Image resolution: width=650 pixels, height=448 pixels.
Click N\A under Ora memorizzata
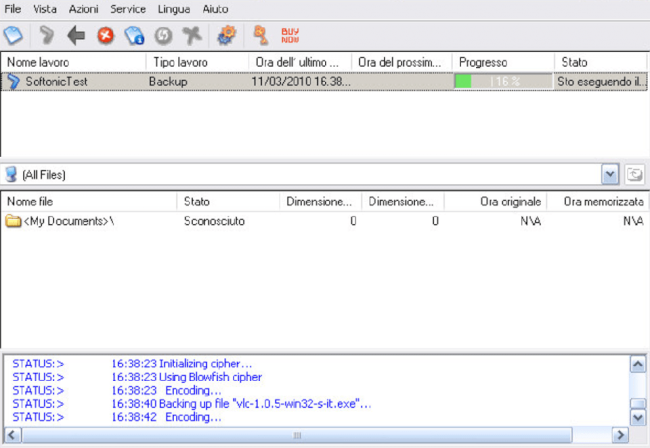pyautogui.click(x=633, y=221)
